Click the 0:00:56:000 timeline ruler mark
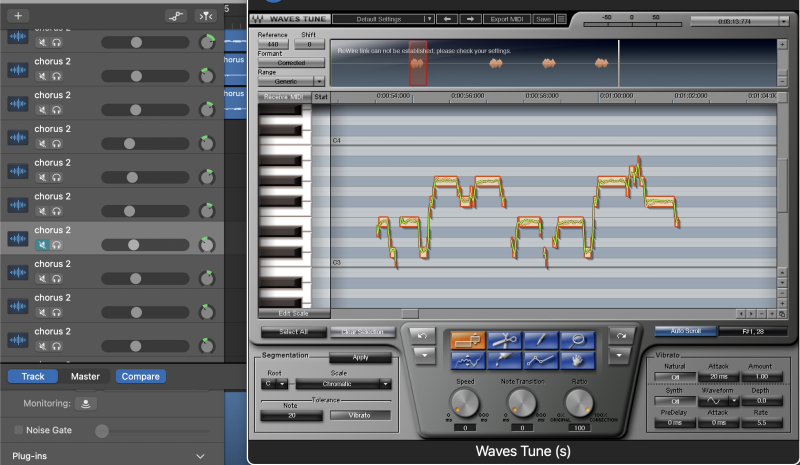 (468, 96)
